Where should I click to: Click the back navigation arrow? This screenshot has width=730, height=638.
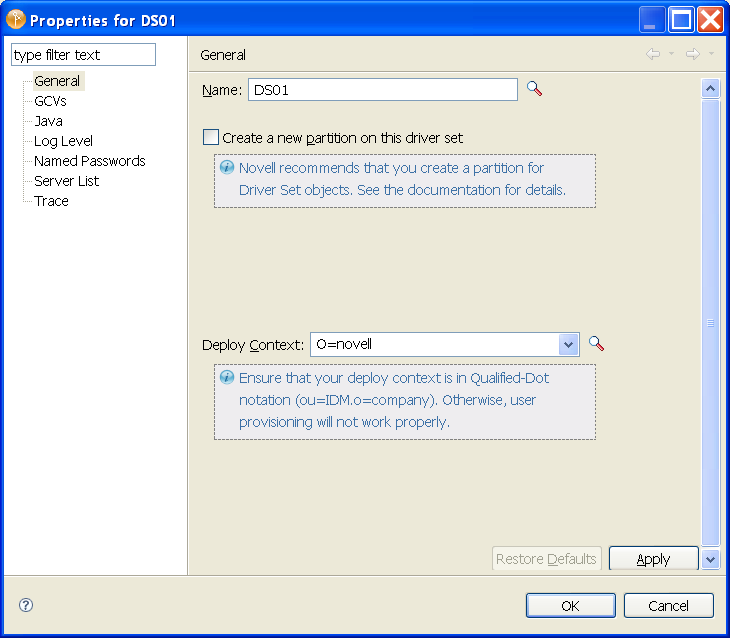click(653, 54)
